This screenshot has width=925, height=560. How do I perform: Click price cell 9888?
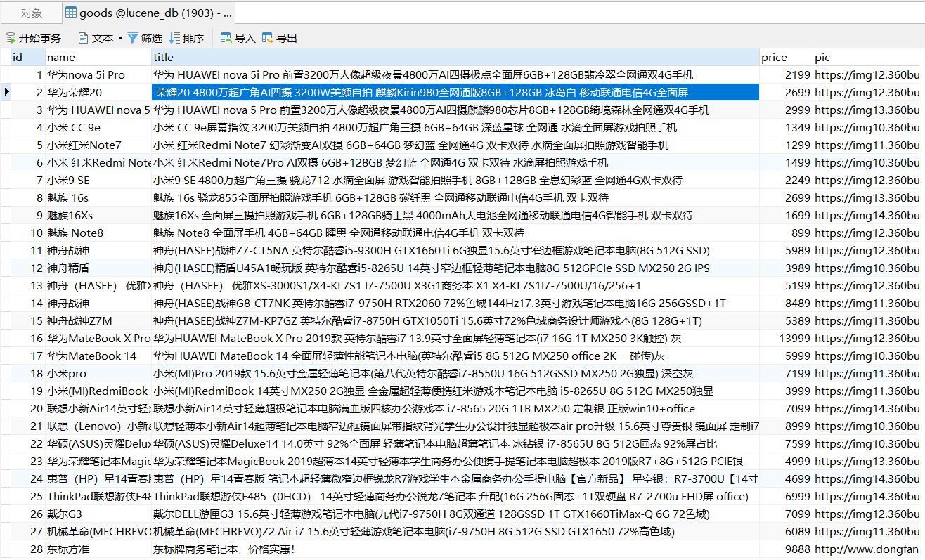pyautogui.click(x=786, y=549)
